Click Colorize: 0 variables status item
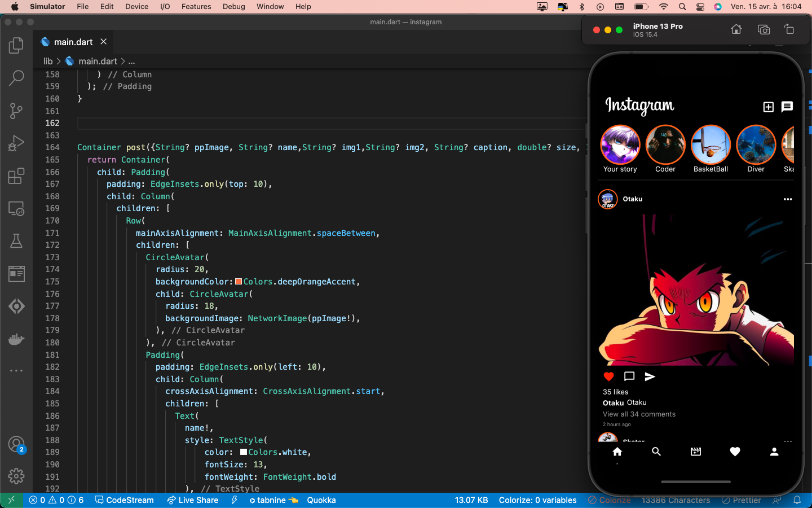The width and height of the screenshot is (812, 508). click(537, 500)
